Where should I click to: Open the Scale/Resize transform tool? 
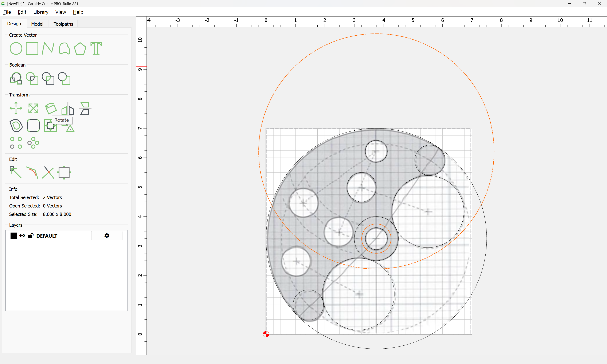[x=33, y=108]
